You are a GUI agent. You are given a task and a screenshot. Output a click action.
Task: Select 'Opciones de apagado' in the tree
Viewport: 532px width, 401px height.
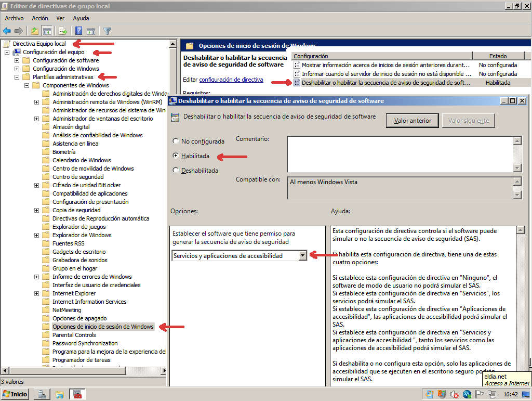79,318
